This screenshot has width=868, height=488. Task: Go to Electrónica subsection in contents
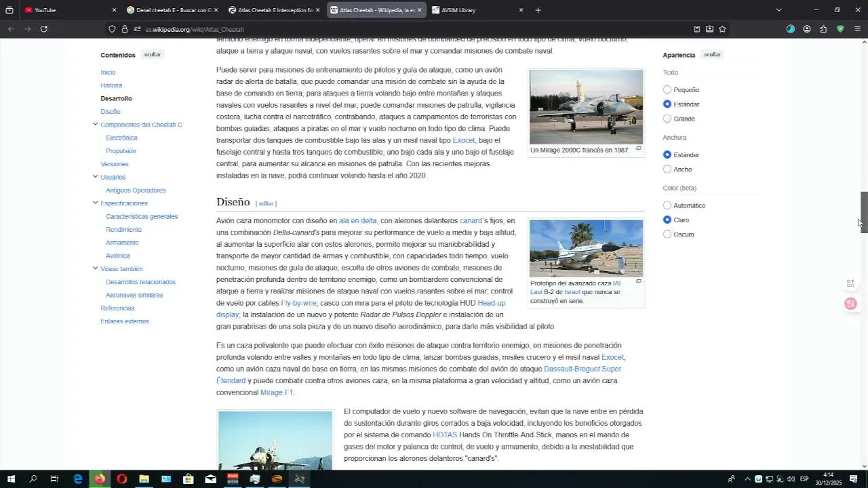point(121,138)
